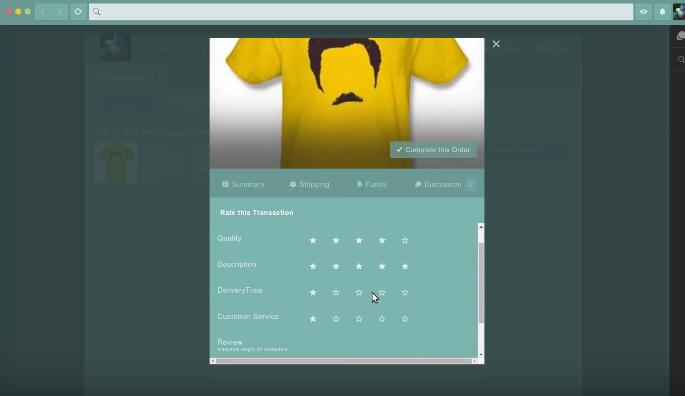Open the Funds tab
This screenshot has width=685, height=396.
click(x=372, y=184)
